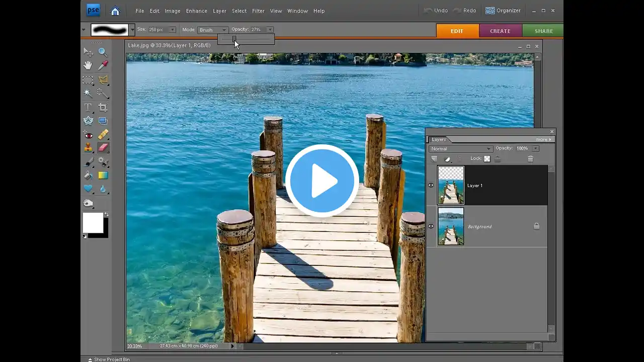Open the Organizer
The height and width of the screenshot is (362, 644).
503,11
